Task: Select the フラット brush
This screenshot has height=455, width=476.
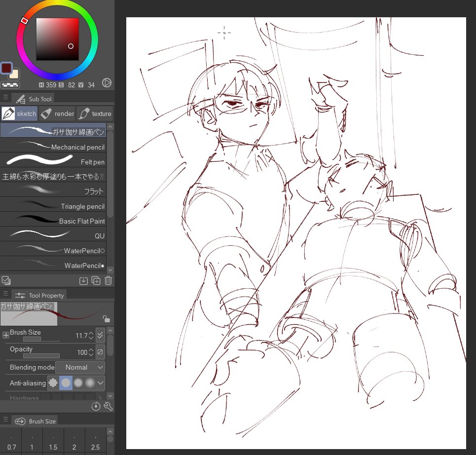Action: pyautogui.click(x=53, y=190)
